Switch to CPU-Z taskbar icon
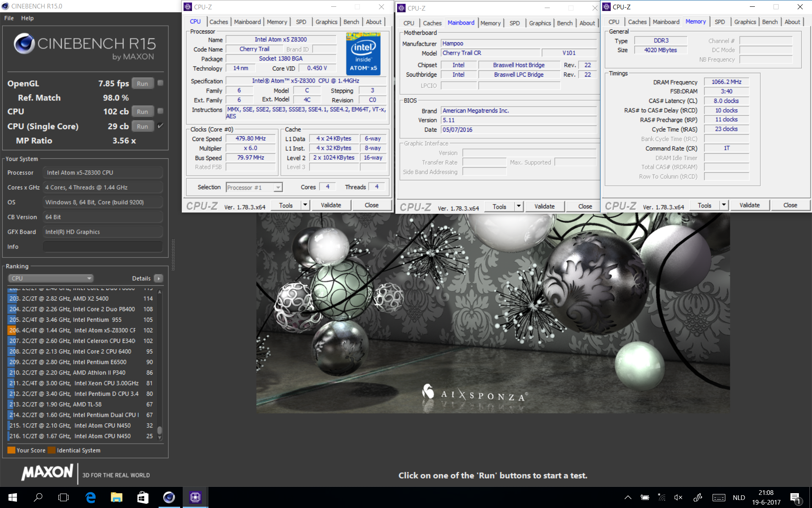Screen dimensions: 812x508 [195, 497]
